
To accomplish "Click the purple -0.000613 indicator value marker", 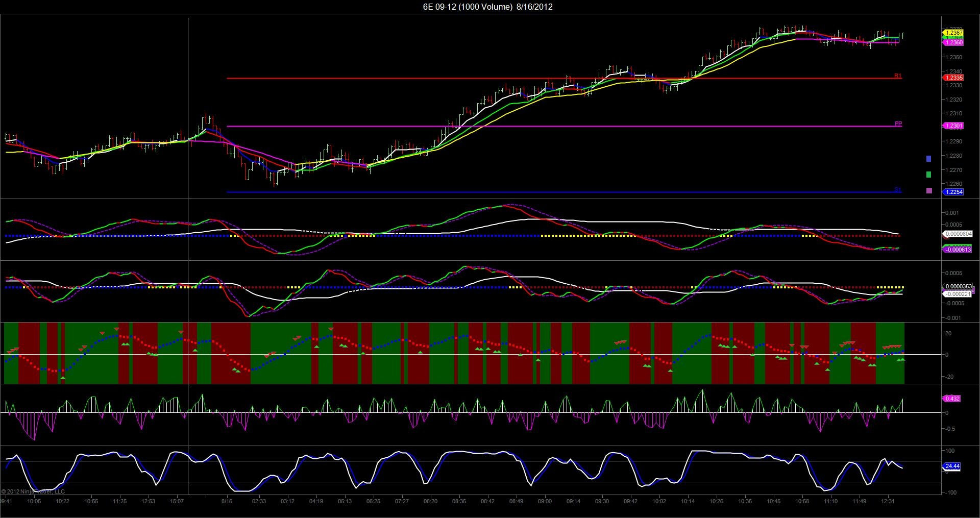I will [x=957, y=250].
